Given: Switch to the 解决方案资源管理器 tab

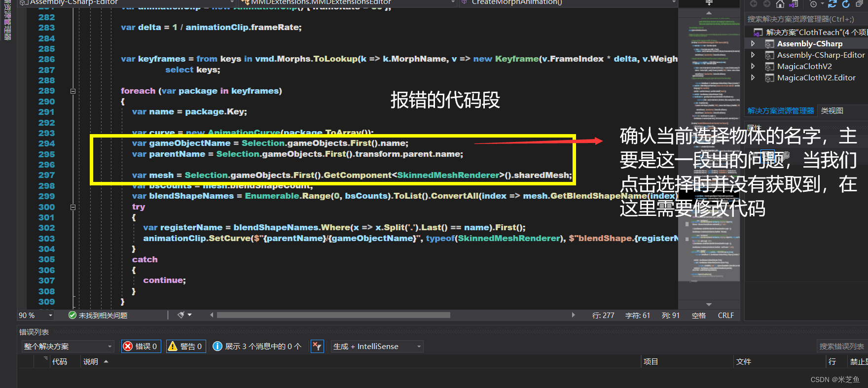Looking at the screenshot, I should 781,111.
